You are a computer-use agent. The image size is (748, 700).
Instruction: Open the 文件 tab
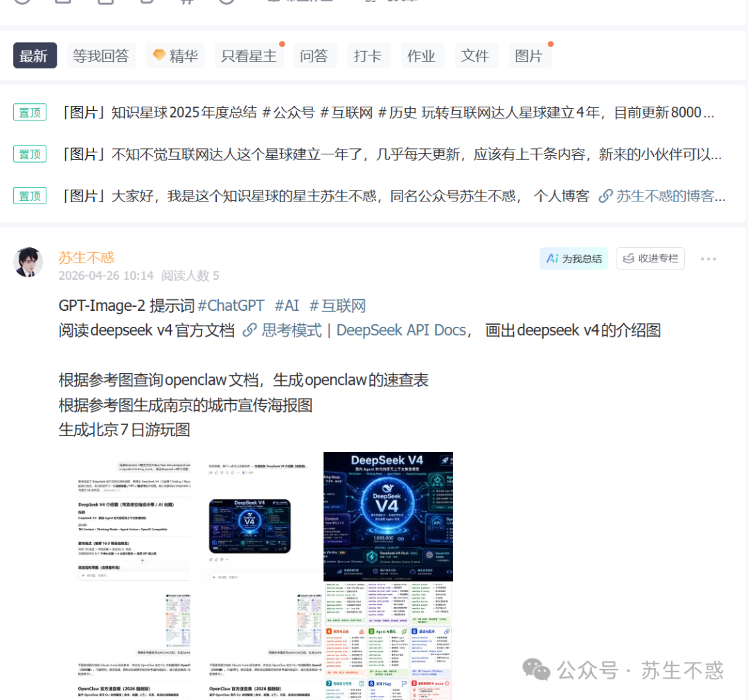click(x=475, y=56)
